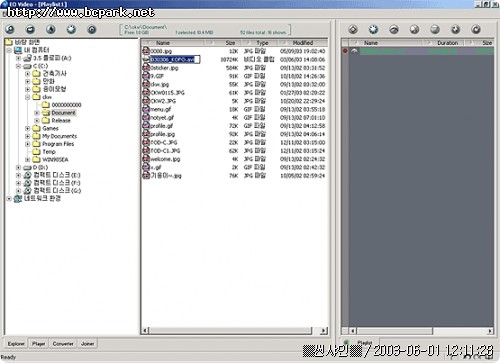Screen dimensions: 500x363
Task: Expand the Games folder node
Action: click(x=28, y=128)
